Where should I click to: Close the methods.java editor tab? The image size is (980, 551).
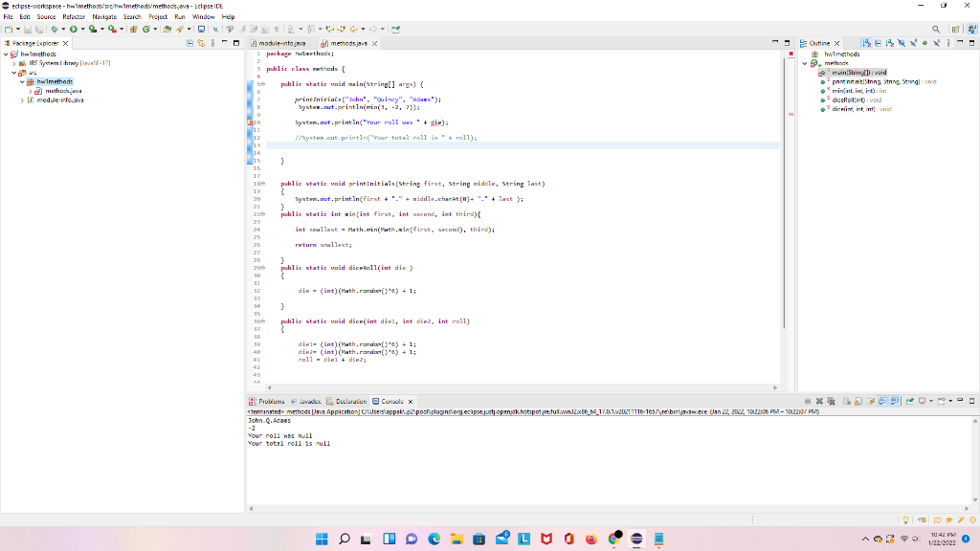pos(374,43)
